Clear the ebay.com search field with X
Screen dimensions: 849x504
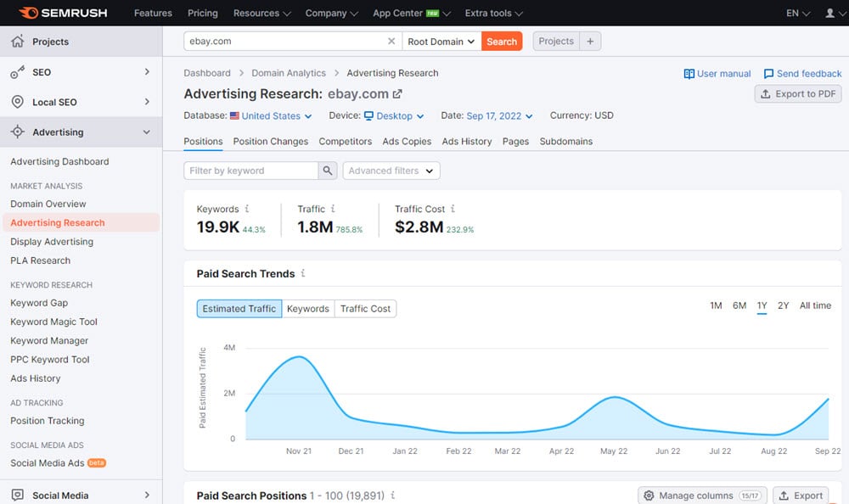[x=391, y=42]
